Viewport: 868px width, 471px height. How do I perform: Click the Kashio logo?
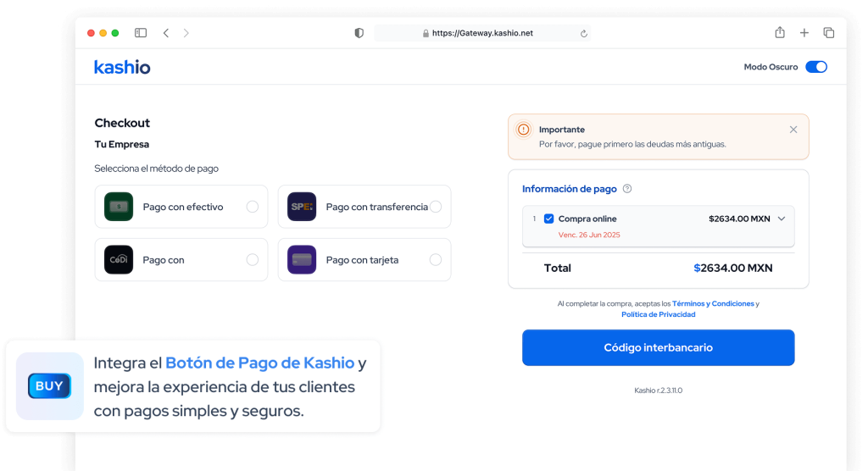[x=122, y=67]
